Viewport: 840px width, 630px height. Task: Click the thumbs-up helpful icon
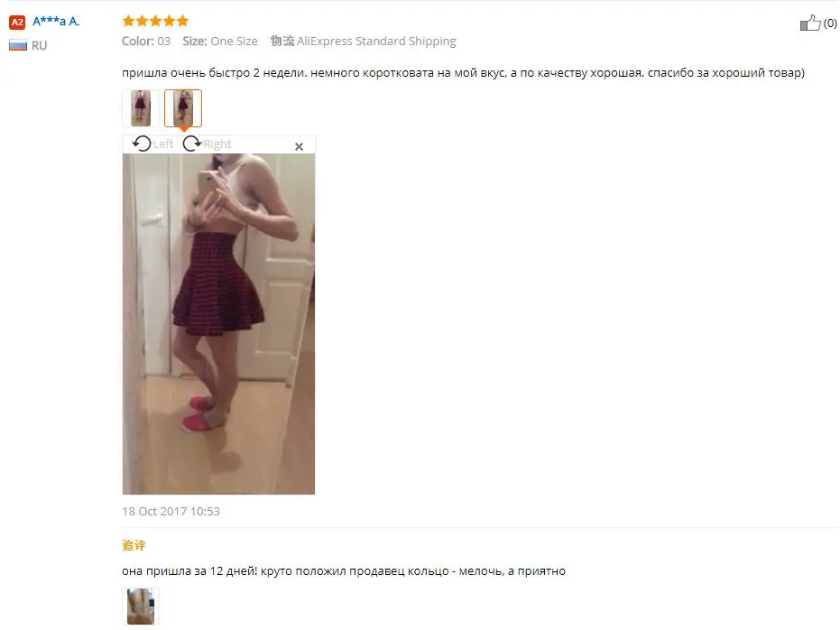(x=810, y=23)
